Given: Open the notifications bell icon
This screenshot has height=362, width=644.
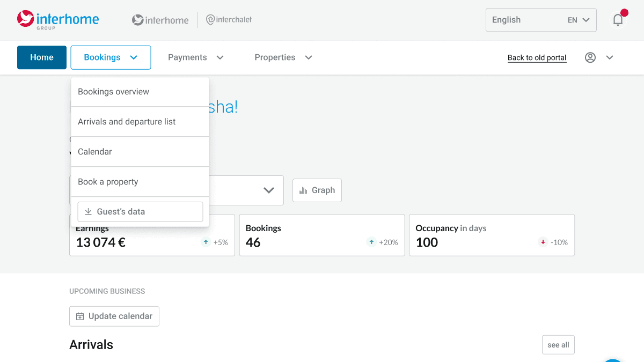Looking at the screenshot, I should [618, 20].
